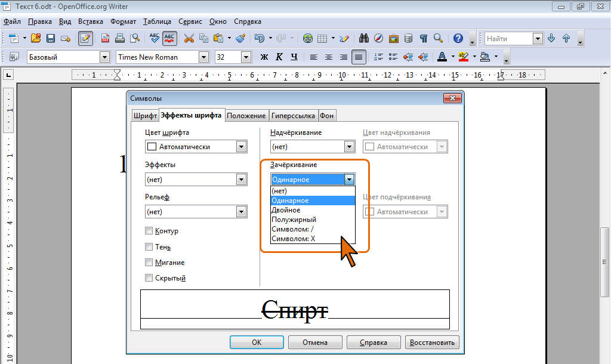
Task: Insert a table using the grid icon
Action: (322, 38)
